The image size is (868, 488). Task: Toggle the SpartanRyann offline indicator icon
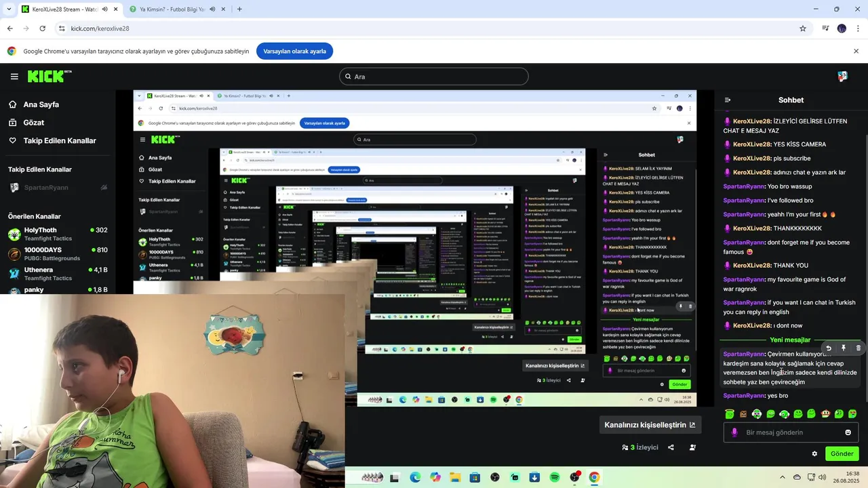coord(104,188)
